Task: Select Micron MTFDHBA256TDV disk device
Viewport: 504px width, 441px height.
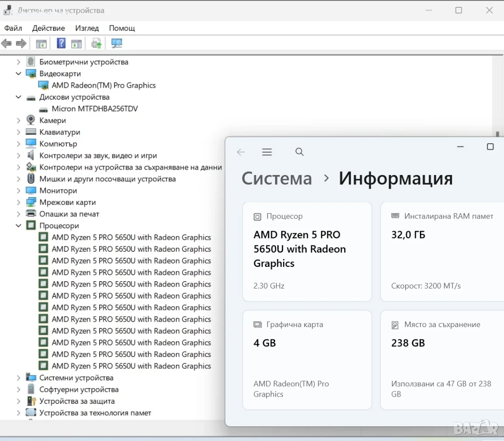Action: pos(95,109)
